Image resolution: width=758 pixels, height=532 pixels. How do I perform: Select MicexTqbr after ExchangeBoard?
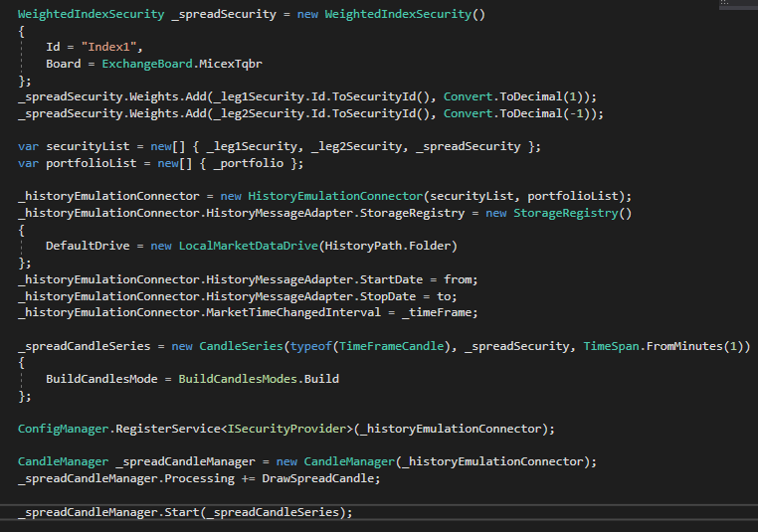point(231,64)
